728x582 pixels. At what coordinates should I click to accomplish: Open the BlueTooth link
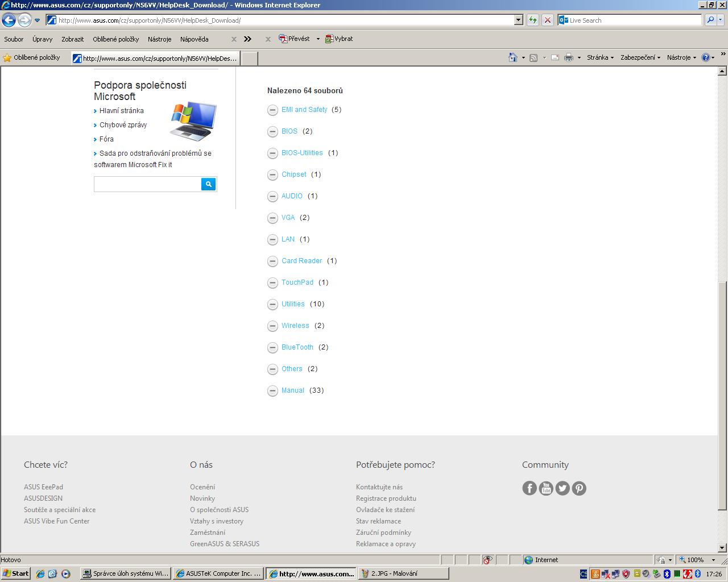click(x=297, y=347)
